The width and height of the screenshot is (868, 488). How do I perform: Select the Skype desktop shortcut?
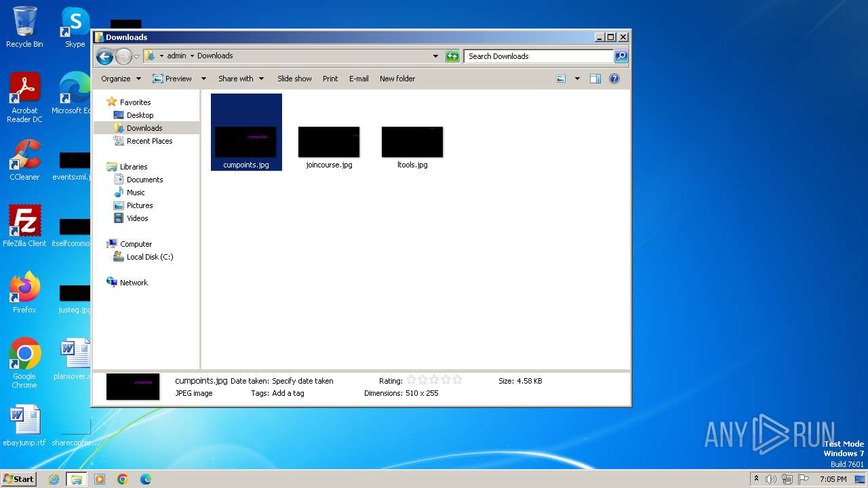[x=75, y=27]
